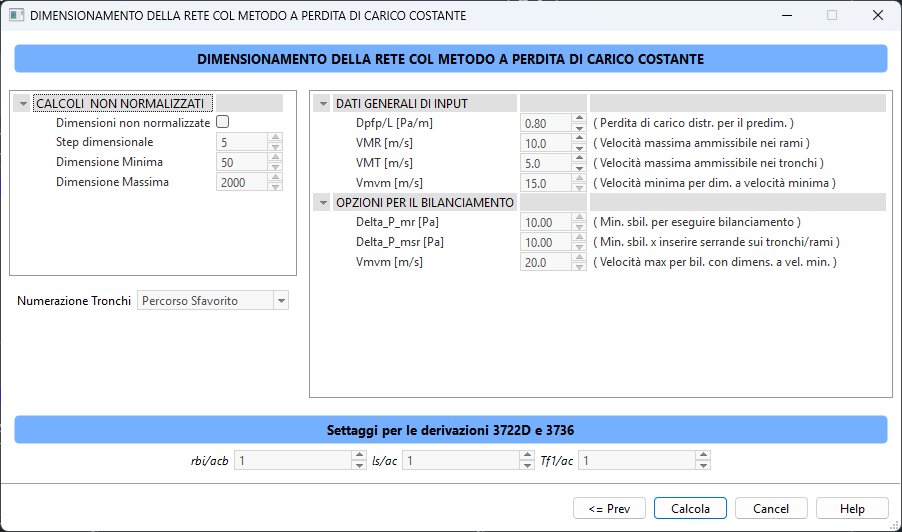Collapse the OPZIONI PER IL BILANCIAMENTO section
The image size is (902, 532).
pyautogui.click(x=323, y=203)
